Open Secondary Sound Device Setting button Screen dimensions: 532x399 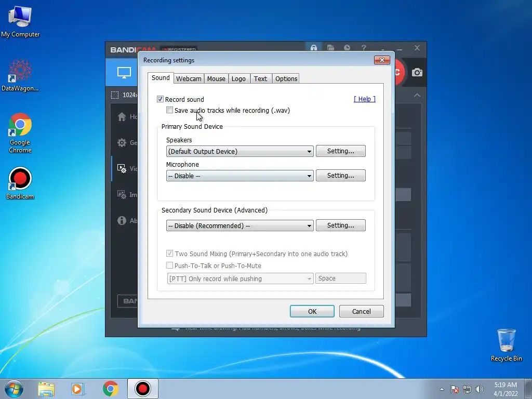(341, 225)
